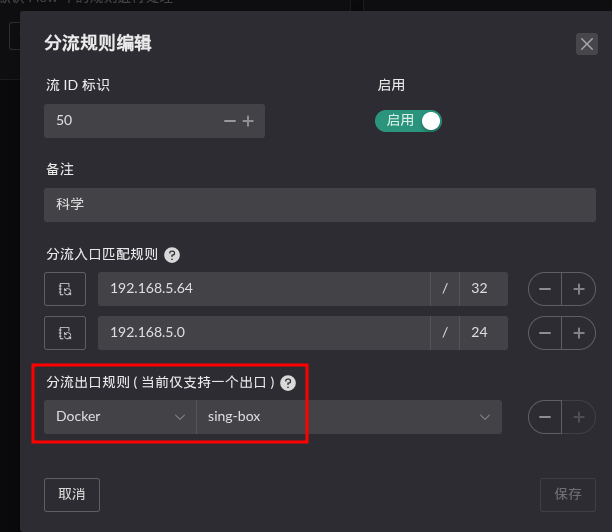This screenshot has height=532, width=612.
Task: Click device picker icon for 192.168.5.0 row
Action: (x=65, y=333)
